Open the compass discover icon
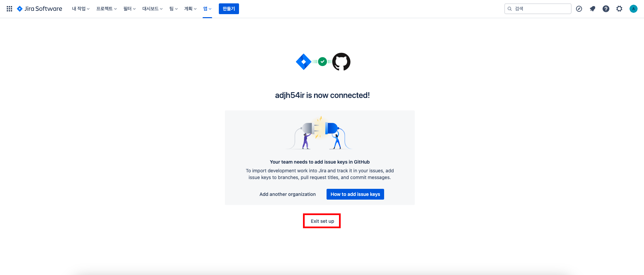644x275 pixels. point(579,9)
